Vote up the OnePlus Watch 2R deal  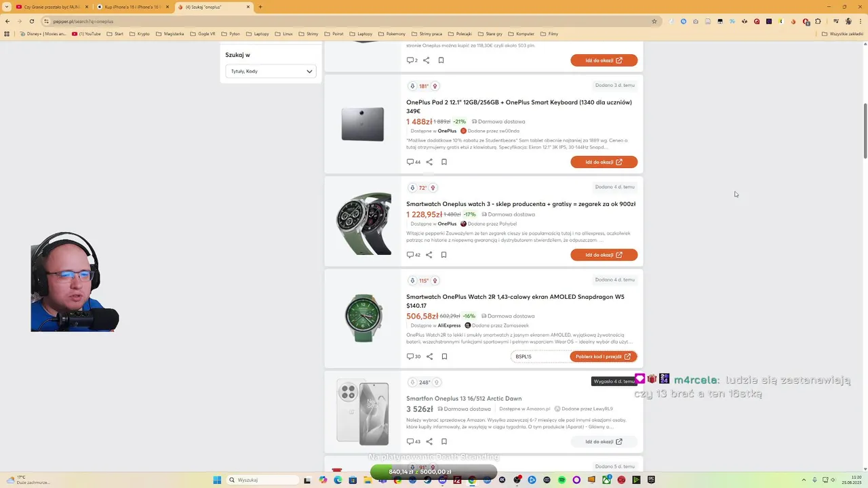point(435,281)
